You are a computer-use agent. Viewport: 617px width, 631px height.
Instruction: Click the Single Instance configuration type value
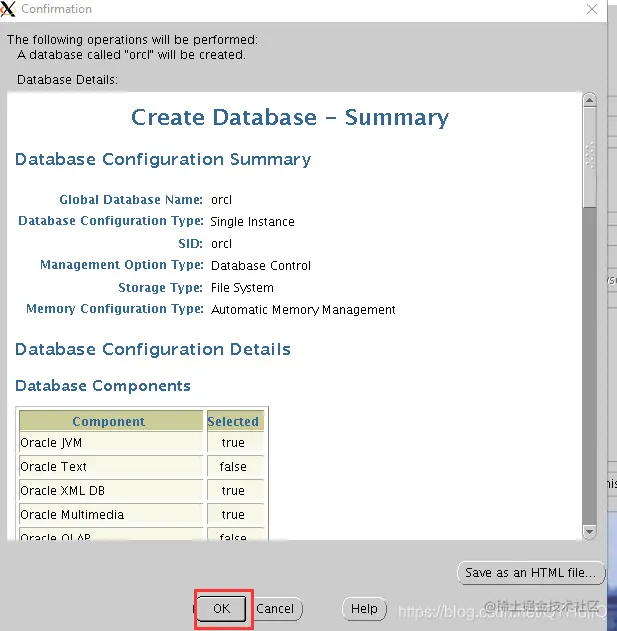tap(252, 222)
